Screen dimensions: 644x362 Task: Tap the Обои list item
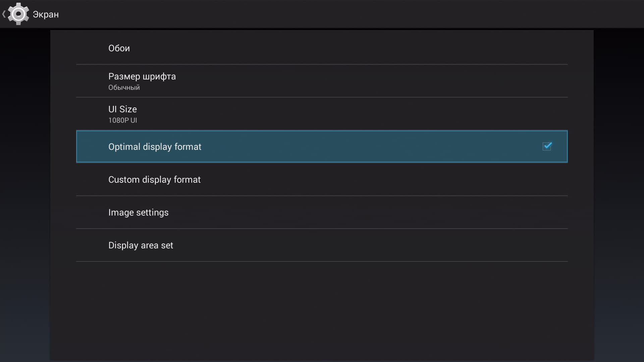click(321, 48)
